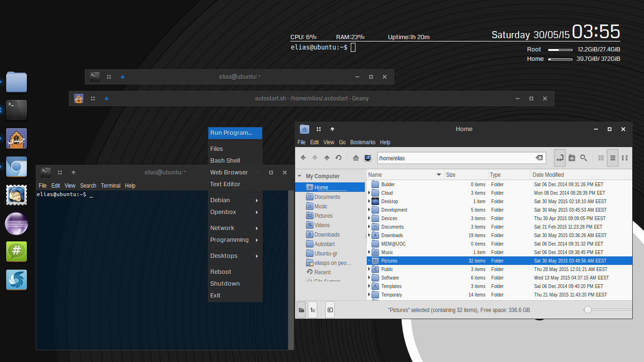Image resolution: width=644 pixels, height=362 pixels.
Task: Launch file manager from dock folder icon
Action: pyautogui.click(x=17, y=82)
